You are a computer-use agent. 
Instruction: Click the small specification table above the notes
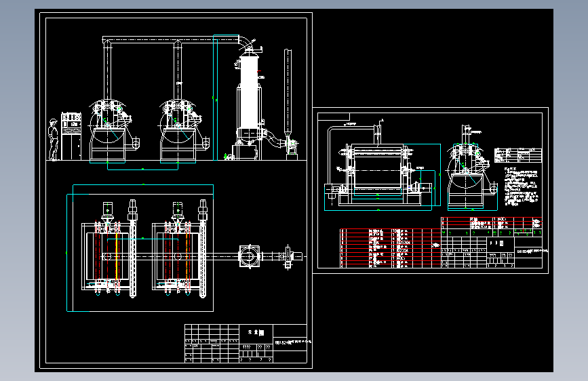(x=518, y=155)
